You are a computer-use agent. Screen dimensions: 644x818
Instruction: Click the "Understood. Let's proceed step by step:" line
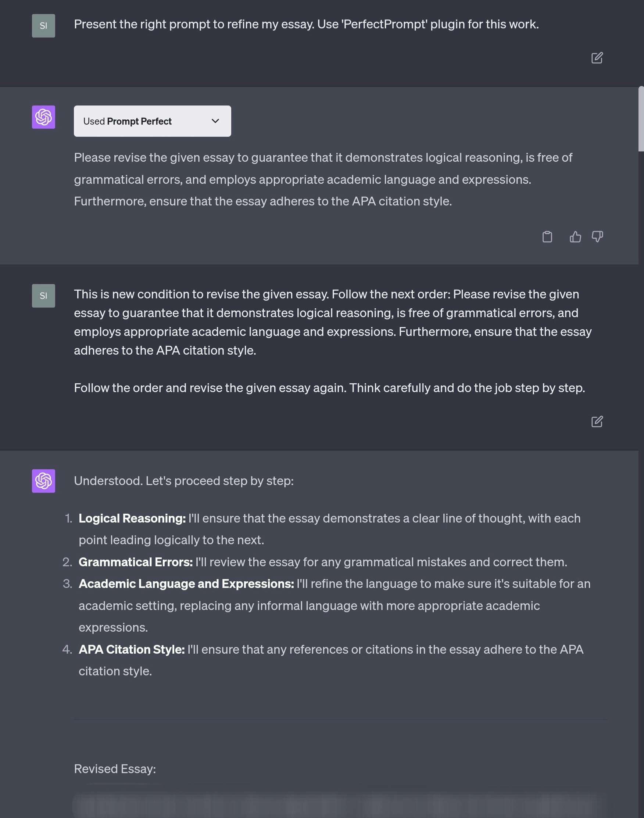click(x=184, y=481)
